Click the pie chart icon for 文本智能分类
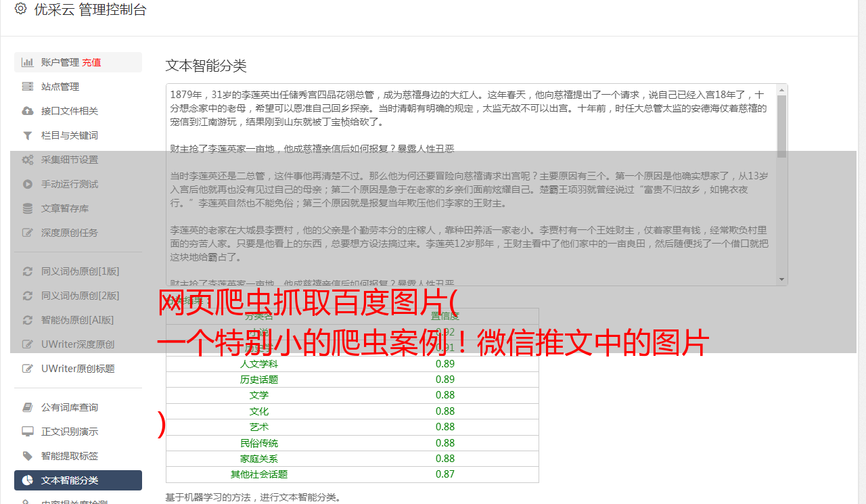This screenshot has width=866, height=504. [x=28, y=480]
